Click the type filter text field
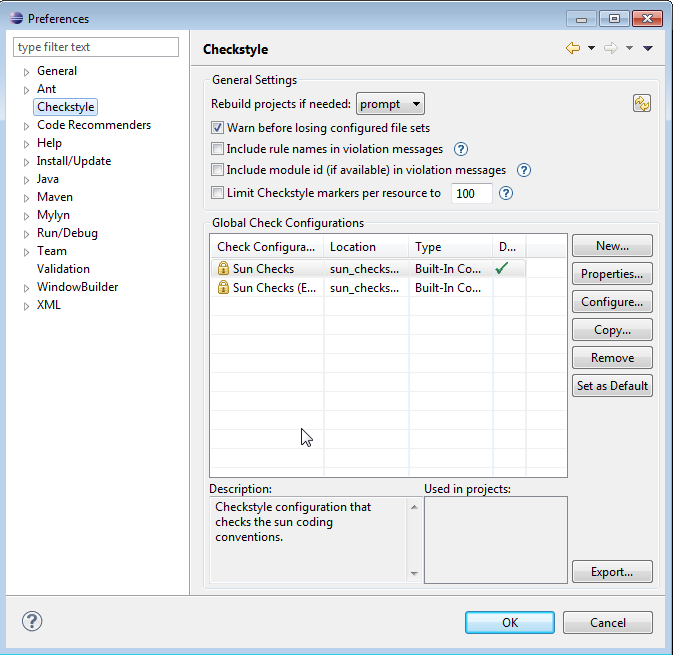The height and width of the screenshot is (655, 673). 96,47
